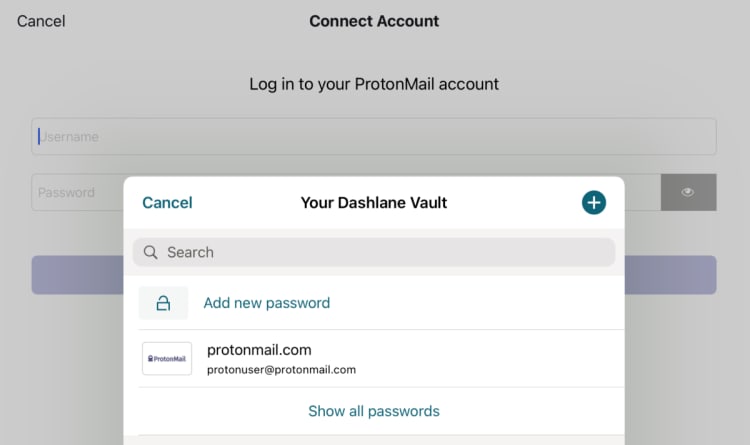
Task: Cancel the Connect Account screen
Action: point(41,21)
